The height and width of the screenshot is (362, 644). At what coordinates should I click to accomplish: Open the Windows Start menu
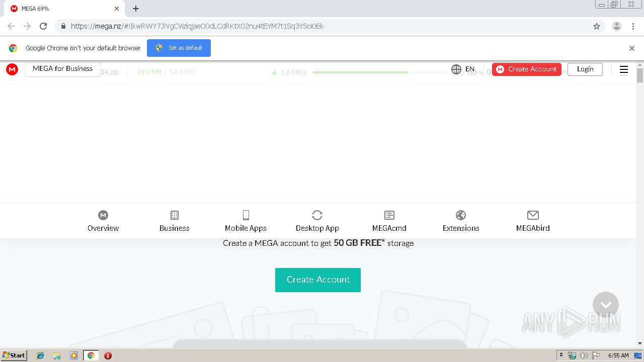(x=14, y=355)
